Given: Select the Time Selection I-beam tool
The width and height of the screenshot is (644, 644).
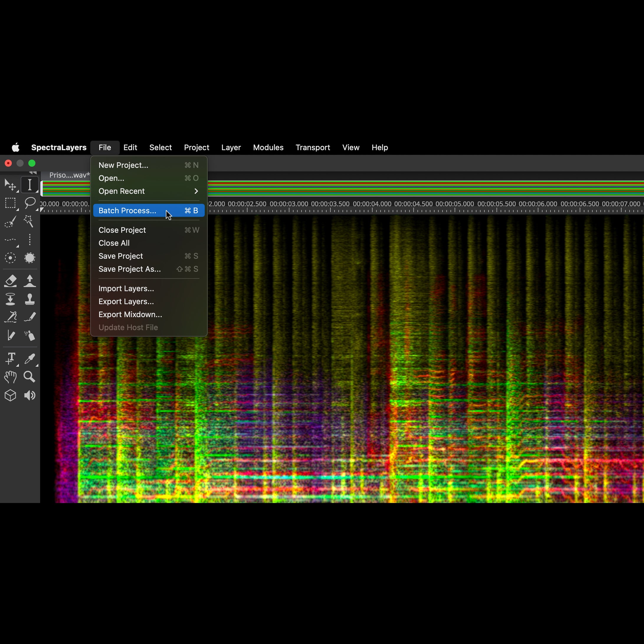Looking at the screenshot, I should (30, 185).
